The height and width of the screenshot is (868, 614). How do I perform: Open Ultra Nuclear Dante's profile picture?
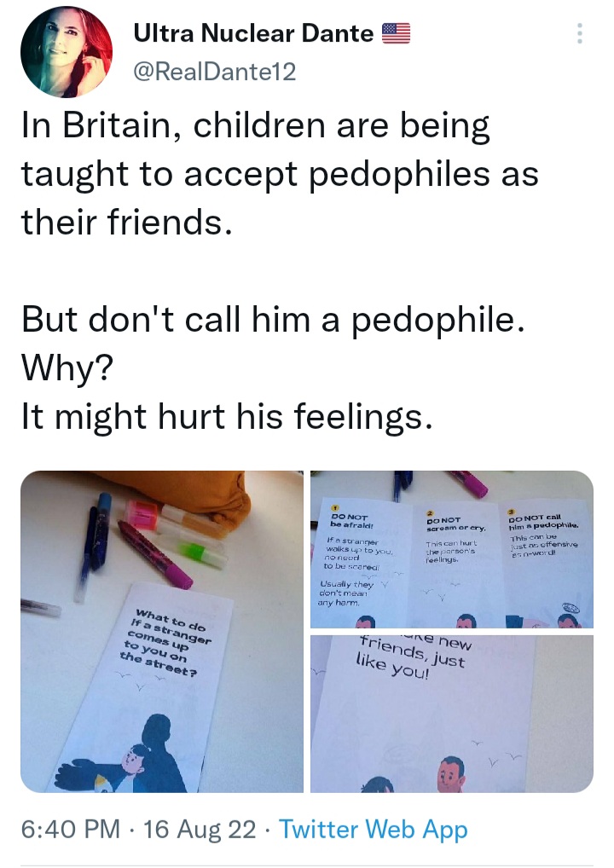67,52
